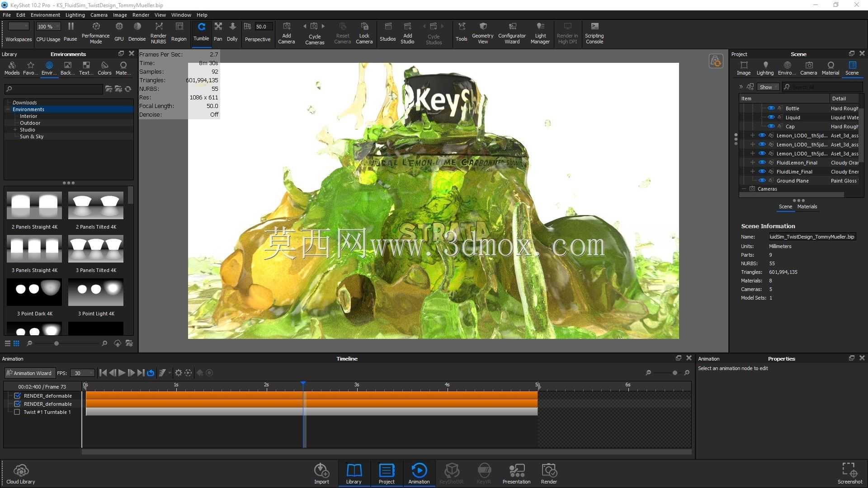This screenshot has width=868, height=488.
Task: Collapse the Cameras tree node
Action: click(x=744, y=189)
